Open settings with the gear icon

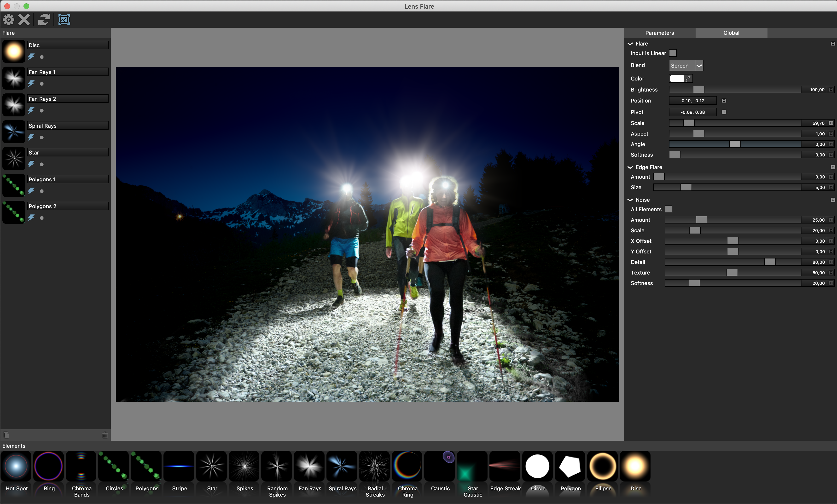pos(8,20)
